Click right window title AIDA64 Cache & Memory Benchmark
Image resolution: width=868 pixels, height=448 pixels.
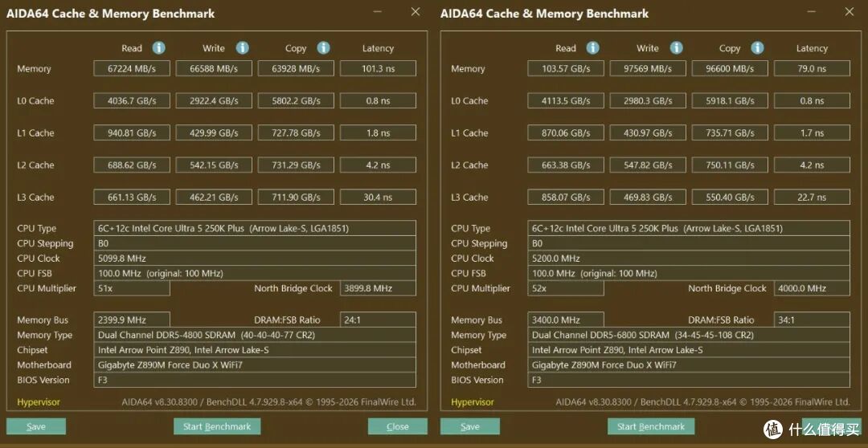[x=545, y=14]
